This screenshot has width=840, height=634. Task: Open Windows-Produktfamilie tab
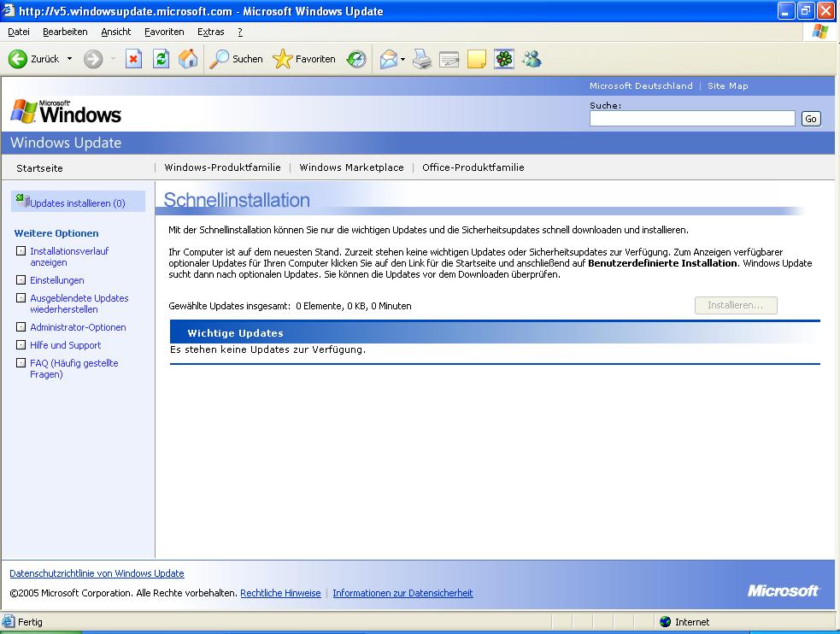pos(222,167)
